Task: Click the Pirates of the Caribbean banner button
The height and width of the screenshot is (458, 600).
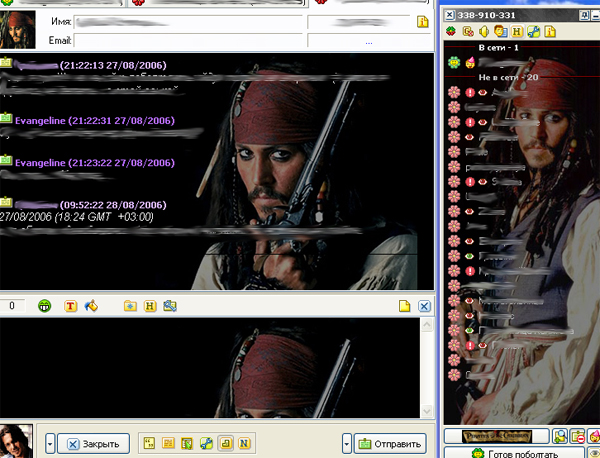Action: 497,436
